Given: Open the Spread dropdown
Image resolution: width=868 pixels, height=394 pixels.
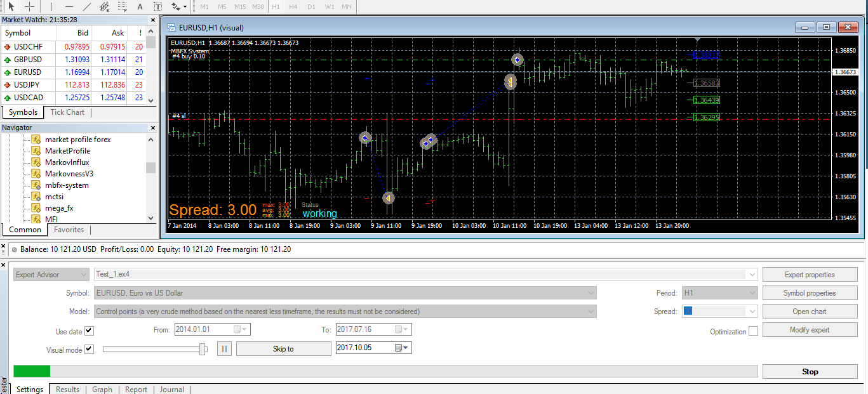Looking at the screenshot, I should [753, 312].
